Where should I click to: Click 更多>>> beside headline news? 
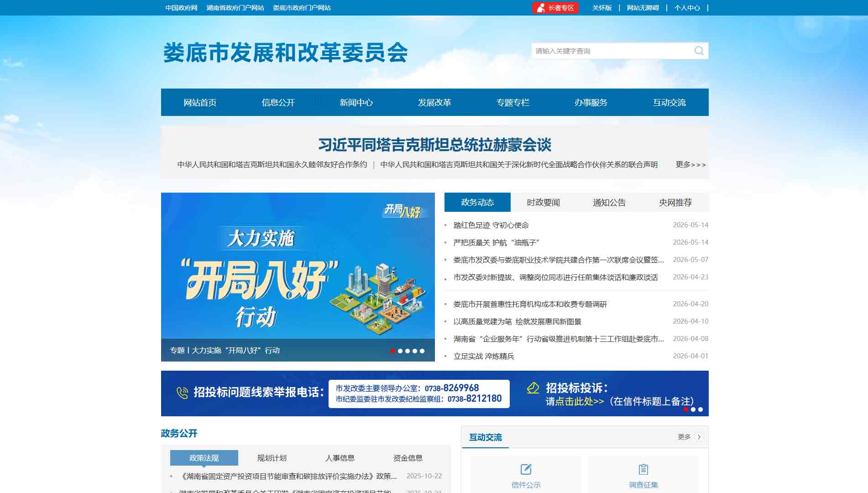(690, 164)
